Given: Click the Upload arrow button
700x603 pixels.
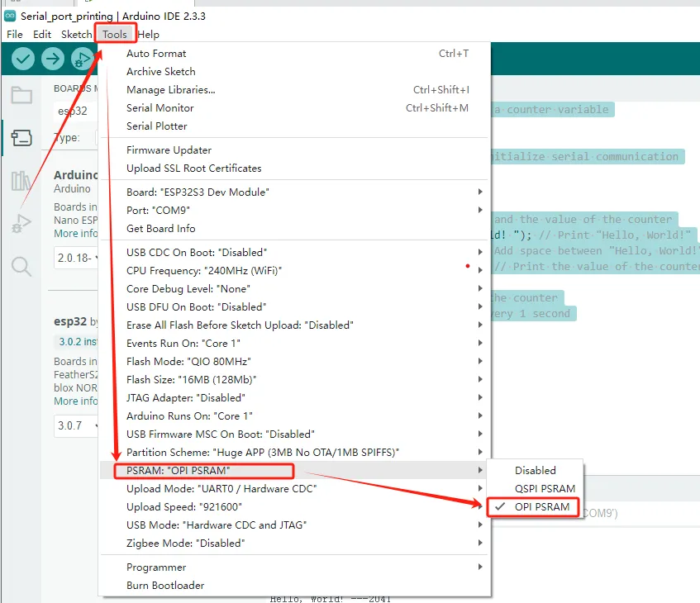Looking at the screenshot, I should (53, 59).
